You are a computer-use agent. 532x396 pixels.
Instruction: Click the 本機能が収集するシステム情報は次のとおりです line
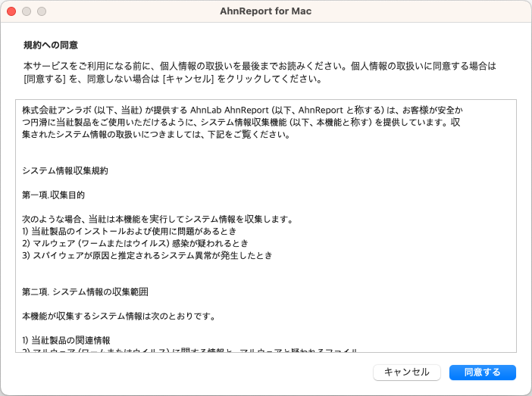pyautogui.click(x=119, y=316)
